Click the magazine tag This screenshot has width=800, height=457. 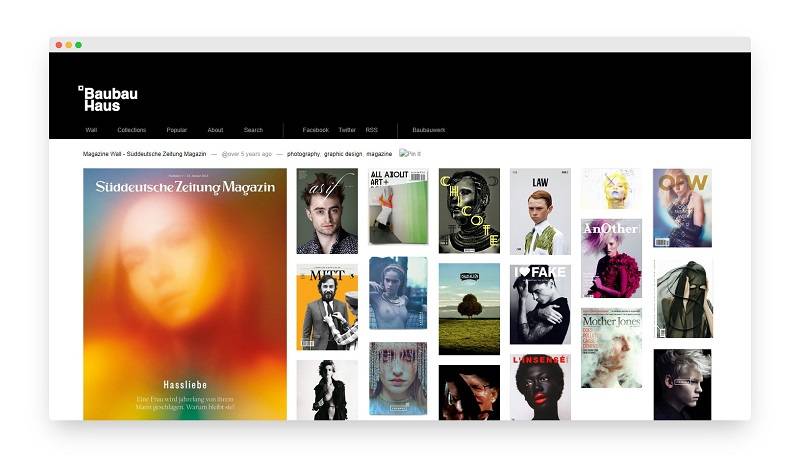coord(379,154)
